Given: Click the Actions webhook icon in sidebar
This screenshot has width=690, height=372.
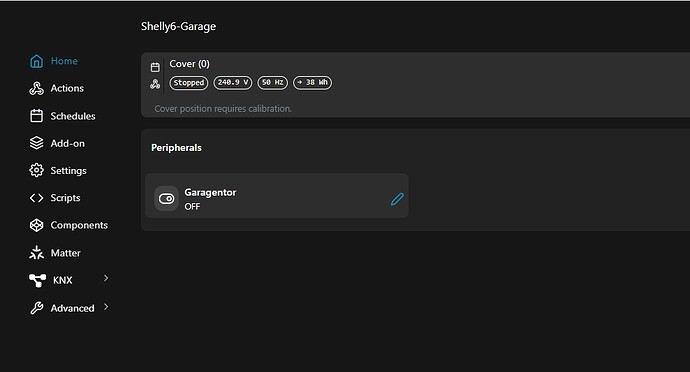Looking at the screenshot, I should (x=37, y=88).
